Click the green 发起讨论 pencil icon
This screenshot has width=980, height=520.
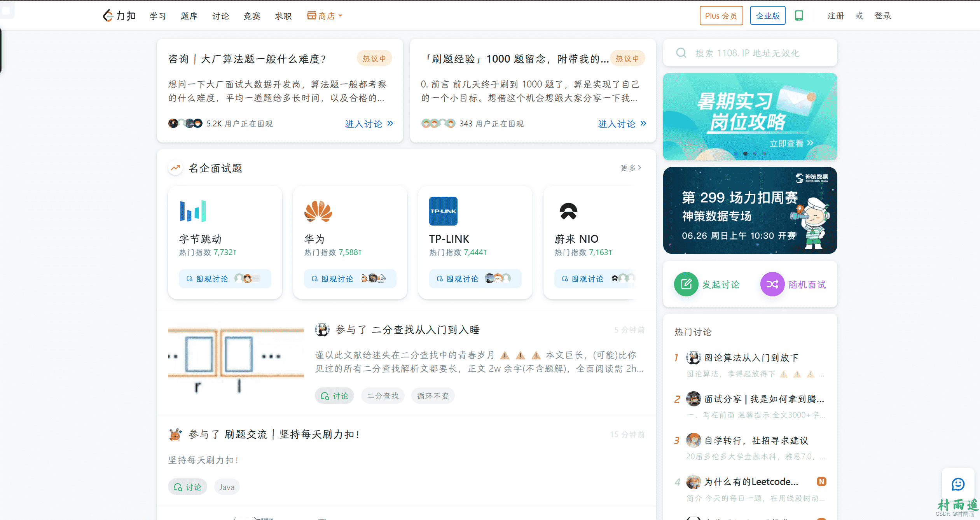(x=686, y=284)
